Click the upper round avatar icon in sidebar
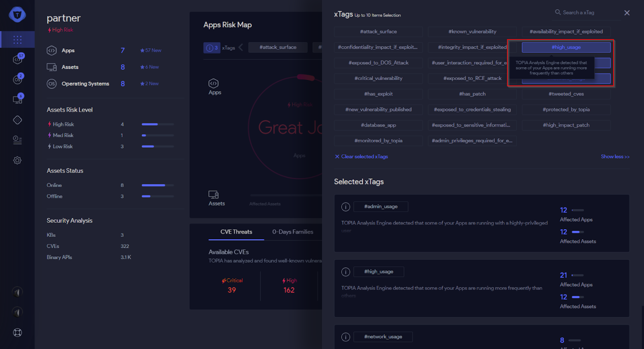 click(17, 292)
